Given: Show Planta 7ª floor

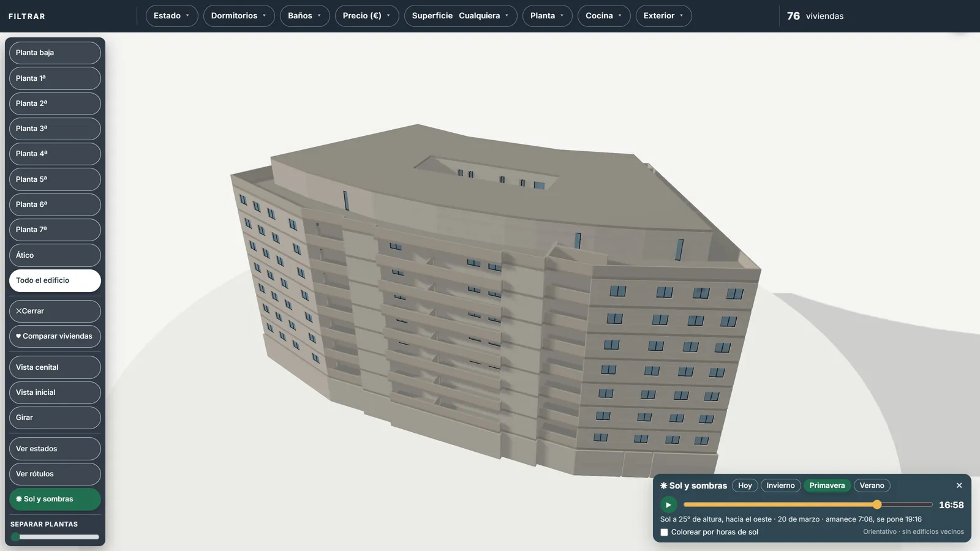Looking at the screenshot, I should click(x=55, y=230).
